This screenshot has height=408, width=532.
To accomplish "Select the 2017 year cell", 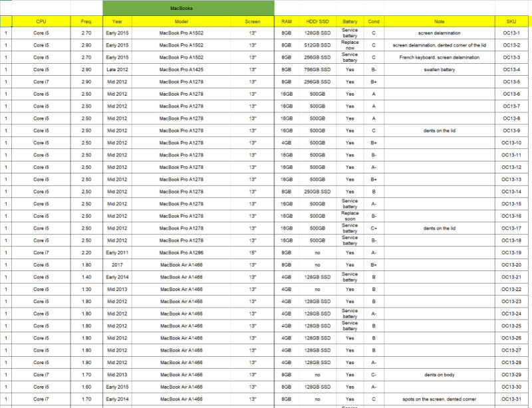I will 117,265.
